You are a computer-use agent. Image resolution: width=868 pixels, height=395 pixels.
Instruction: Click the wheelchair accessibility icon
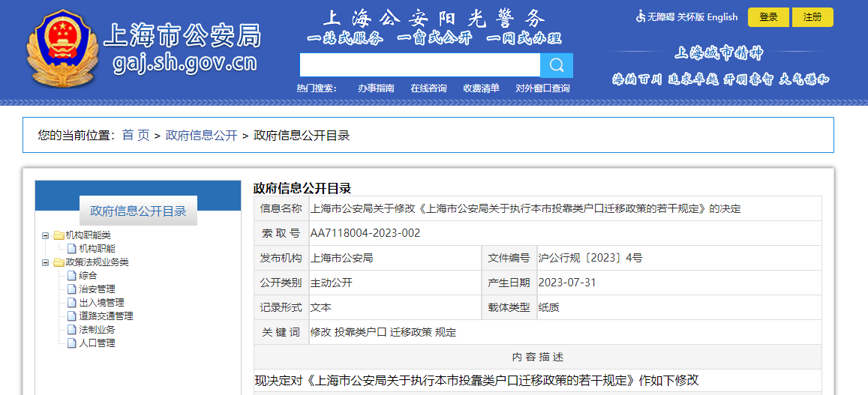[x=641, y=16]
